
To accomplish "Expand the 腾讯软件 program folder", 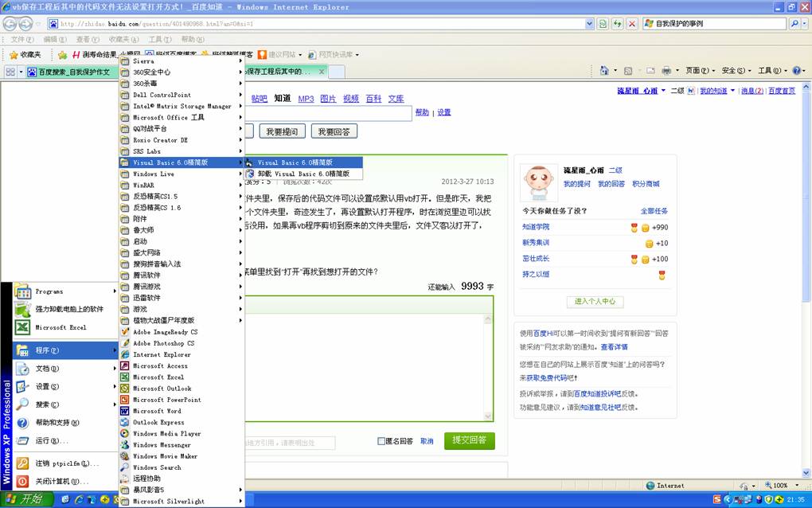I will 182,275.
